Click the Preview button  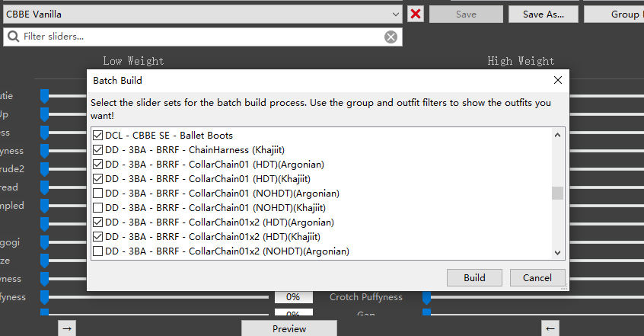(x=289, y=328)
